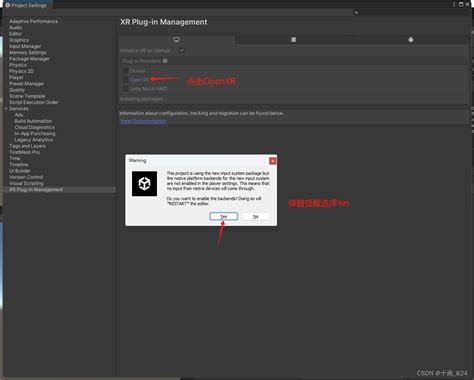The height and width of the screenshot is (380, 474).
Task: Open Physics settings
Action: click(18, 65)
